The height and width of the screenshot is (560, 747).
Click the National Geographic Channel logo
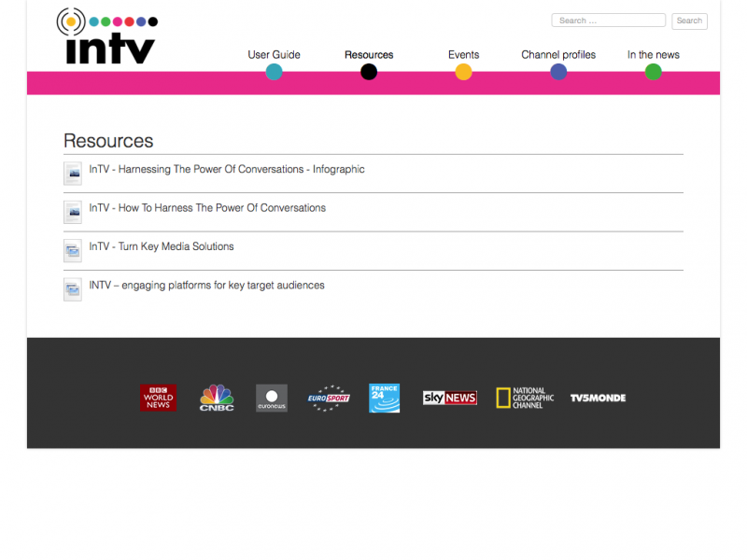coord(525,398)
